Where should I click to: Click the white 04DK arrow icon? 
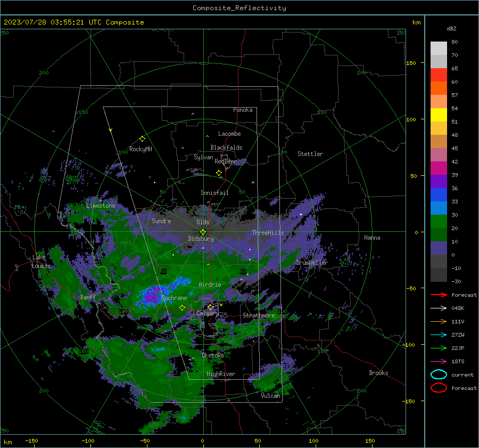[x=439, y=308]
